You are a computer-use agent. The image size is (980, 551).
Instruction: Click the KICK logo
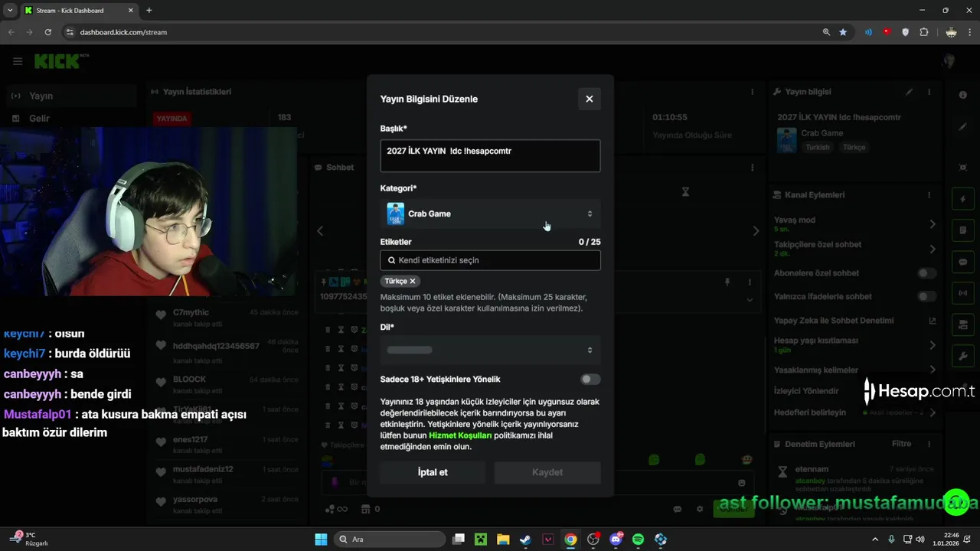click(x=60, y=61)
